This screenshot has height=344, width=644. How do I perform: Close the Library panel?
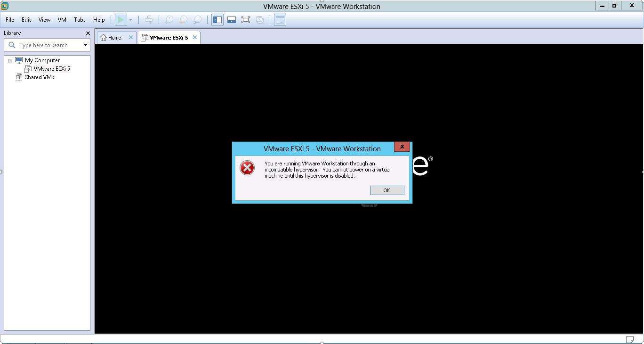point(88,33)
